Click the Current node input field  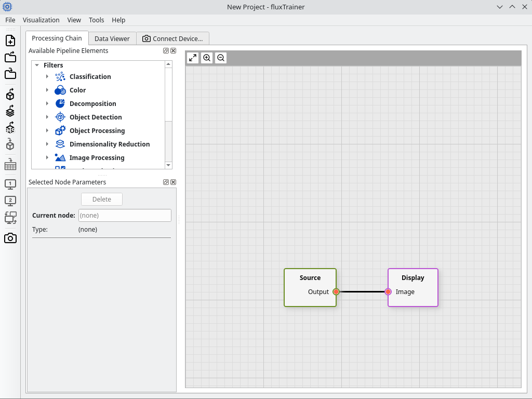[x=125, y=216]
